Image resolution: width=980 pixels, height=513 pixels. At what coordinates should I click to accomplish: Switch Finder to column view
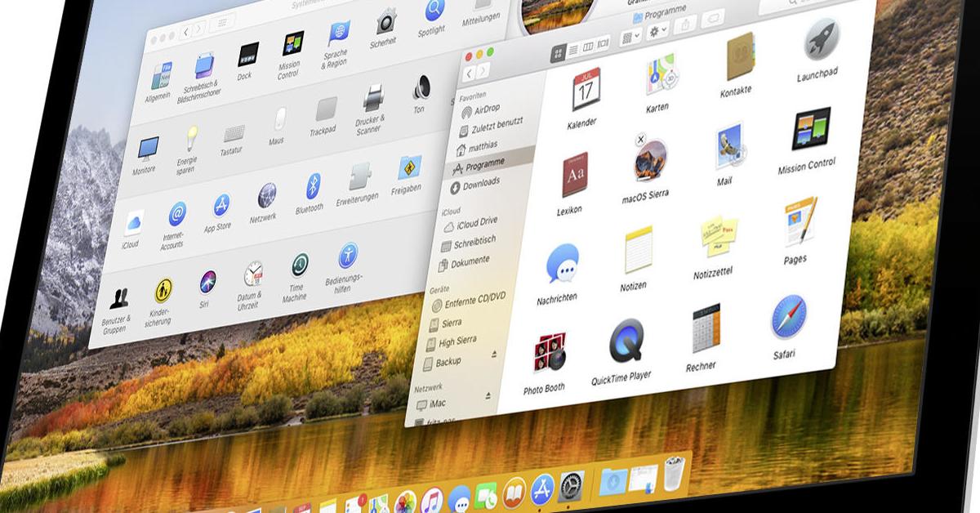(589, 47)
